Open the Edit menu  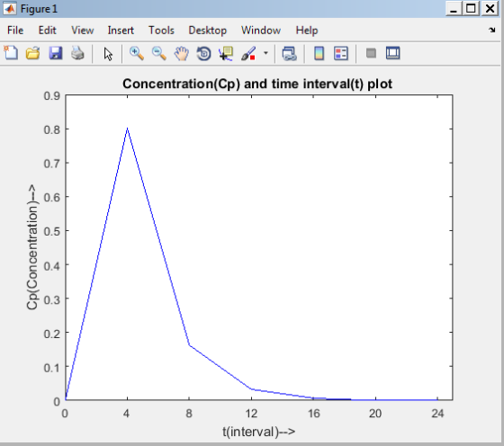click(x=47, y=31)
